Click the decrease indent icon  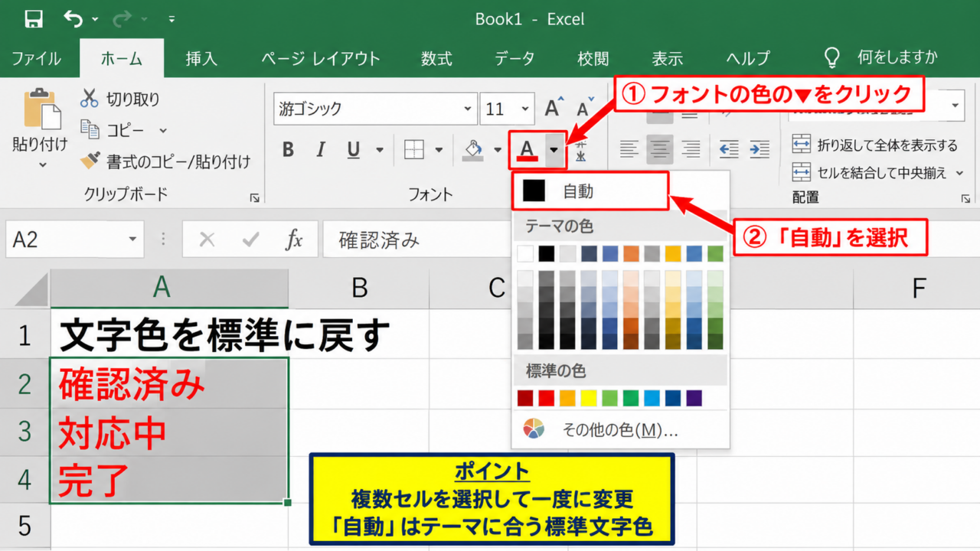click(729, 148)
